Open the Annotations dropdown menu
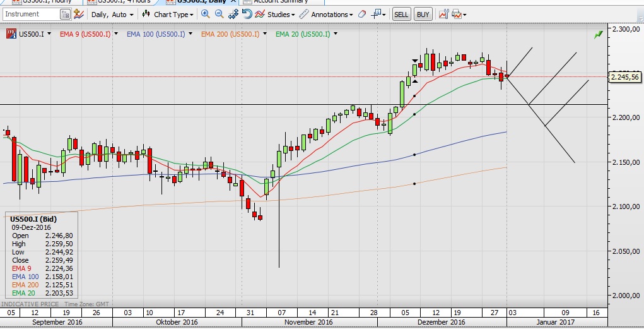Screen dimensions: 644x329 [326, 15]
